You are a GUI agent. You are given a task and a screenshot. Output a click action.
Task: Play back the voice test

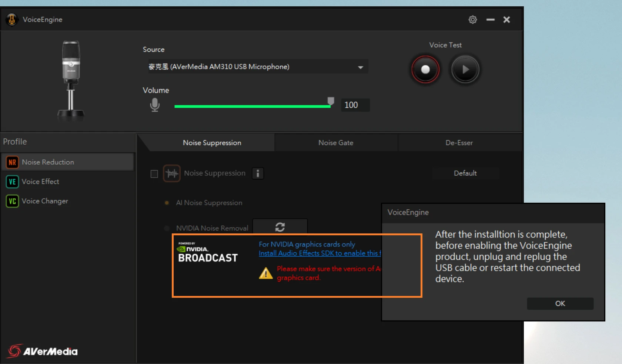click(465, 69)
